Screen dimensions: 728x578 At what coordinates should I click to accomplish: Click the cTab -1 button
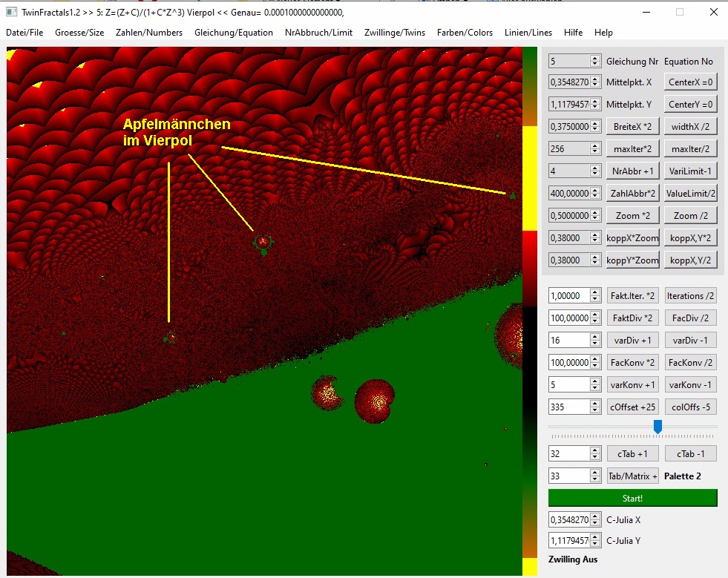click(x=690, y=454)
